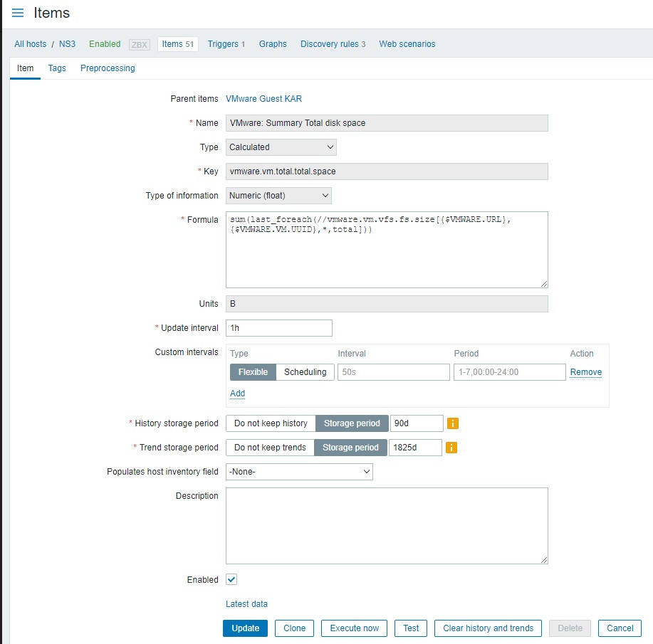
Task: Switch to the Preprocessing tab
Action: (108, 68)
